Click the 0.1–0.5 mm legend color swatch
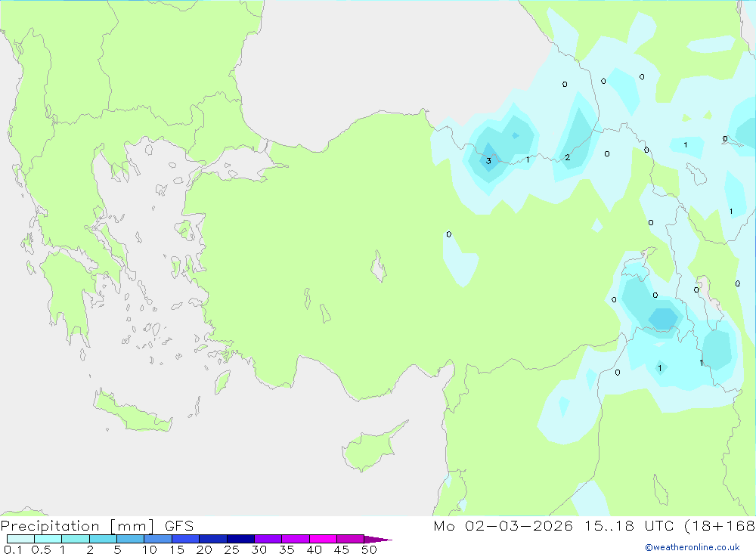 click(x=20, y=539)
